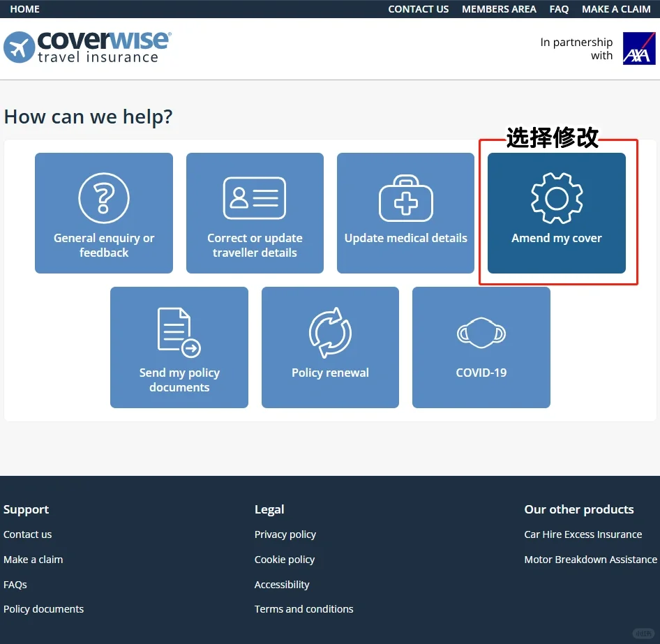Open FAQ in top navigation
Image resolution: width=660 pixels, height=644 pixels.
pos(559,9)
